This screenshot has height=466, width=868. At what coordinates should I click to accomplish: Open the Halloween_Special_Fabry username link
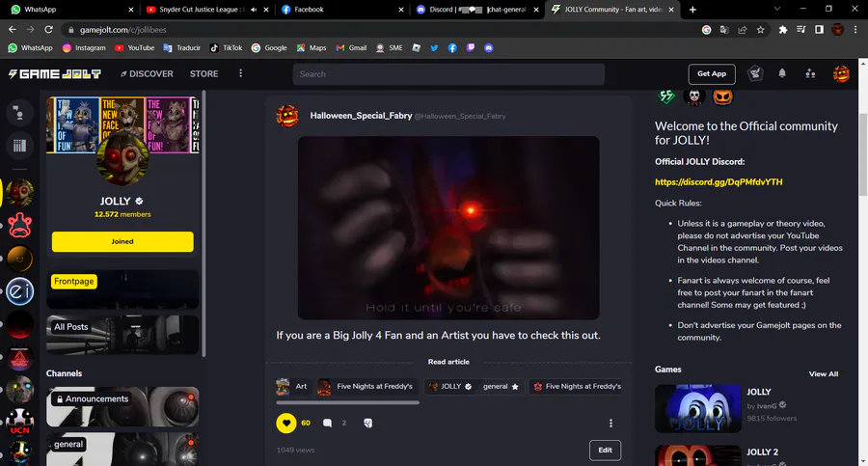[361, 115]
